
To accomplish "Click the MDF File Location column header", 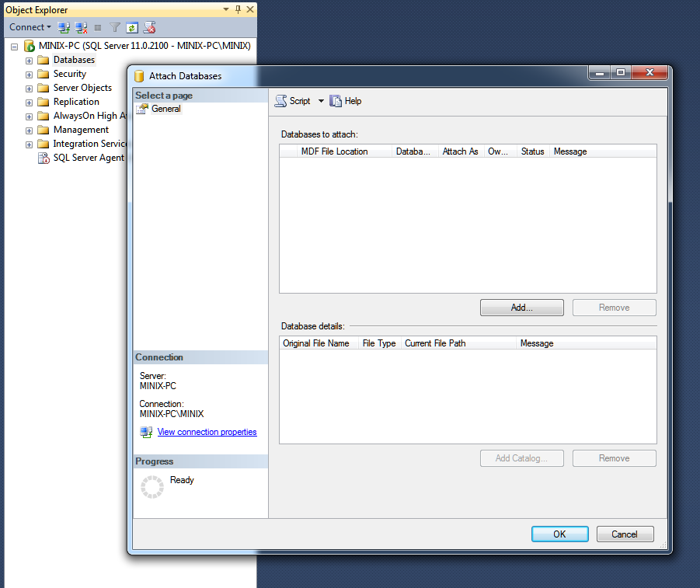I will (334, 151).
